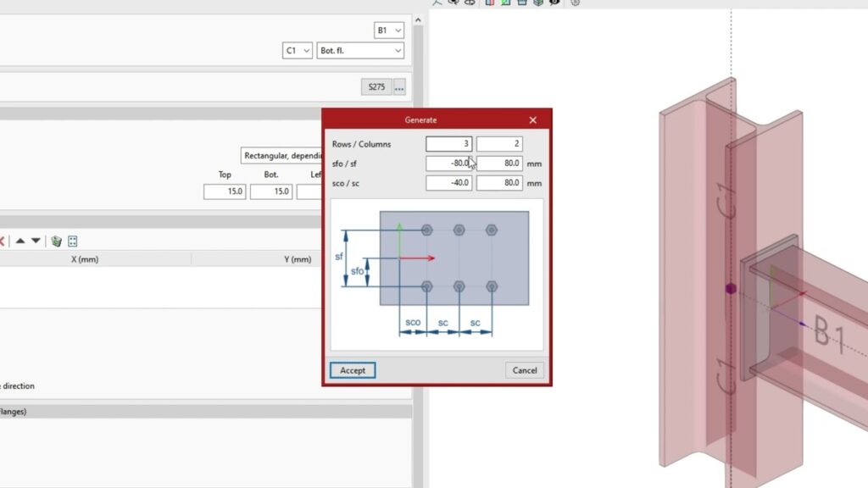Click the ellipsis button next to S275
The height and width of the screenshot is (488, 868).
click(x=399, y=86)
